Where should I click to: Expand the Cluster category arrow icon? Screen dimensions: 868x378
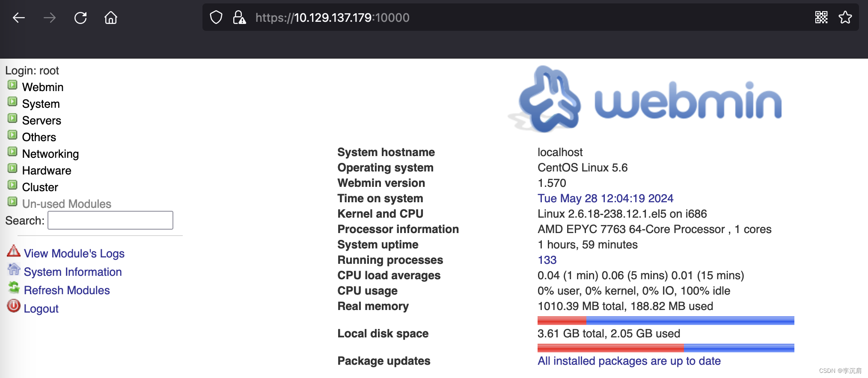click(x=13, y=185)
